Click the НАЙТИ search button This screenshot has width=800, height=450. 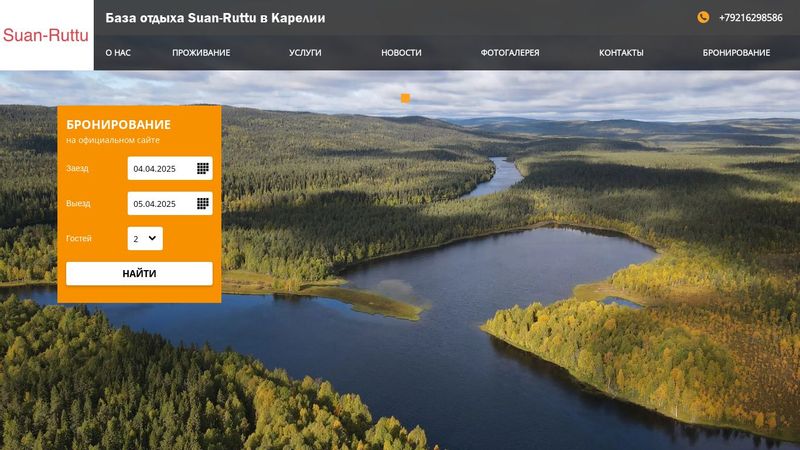tap(139, 273)
